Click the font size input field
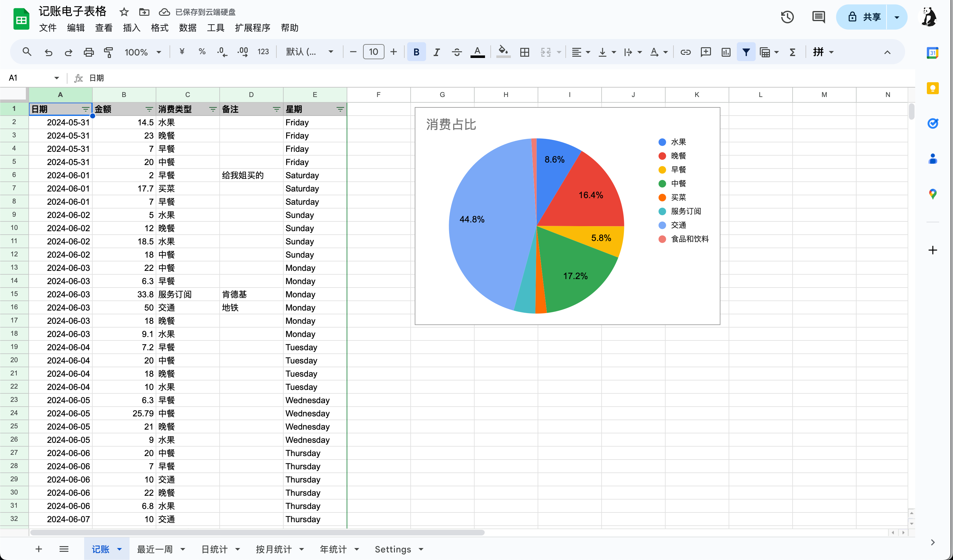The width and height of the screenshot is (953, 560). [373, 52]
